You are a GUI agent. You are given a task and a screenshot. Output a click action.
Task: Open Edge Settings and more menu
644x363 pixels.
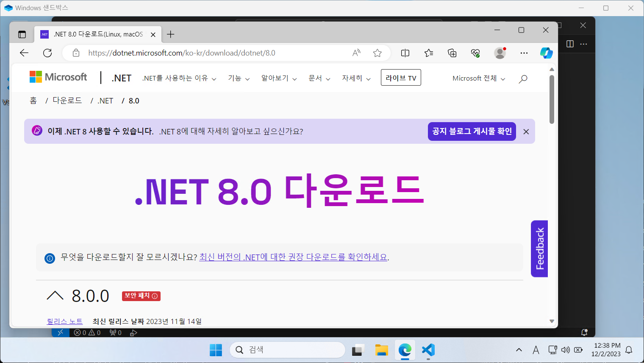[x=524, y=53]
